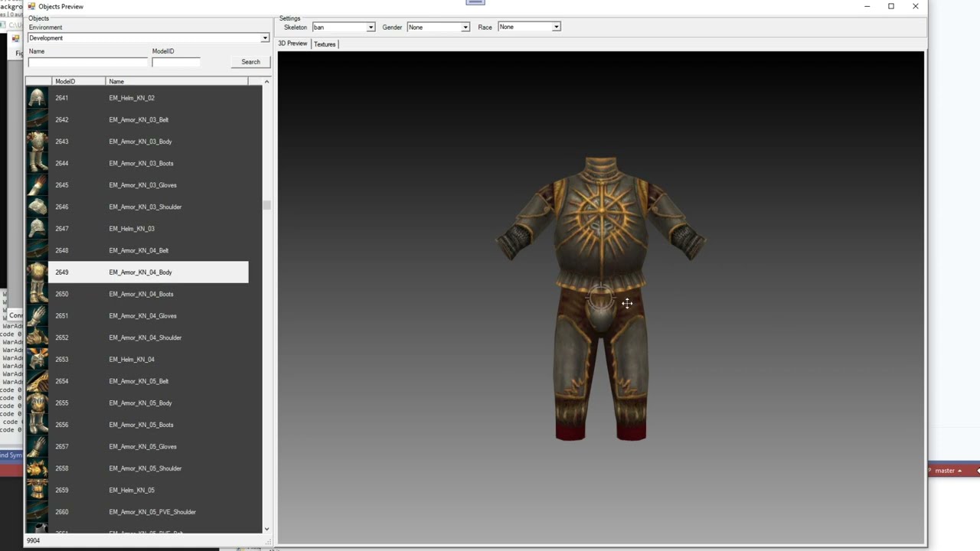Click the boots thumbnail for EM_Armor_KN_04_Boots

tap(37, 294)
